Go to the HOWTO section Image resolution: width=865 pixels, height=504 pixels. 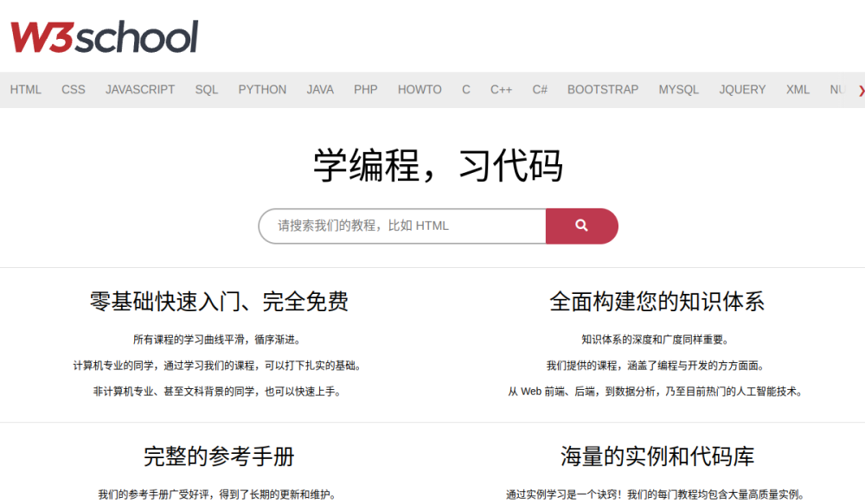click(420, 90)
